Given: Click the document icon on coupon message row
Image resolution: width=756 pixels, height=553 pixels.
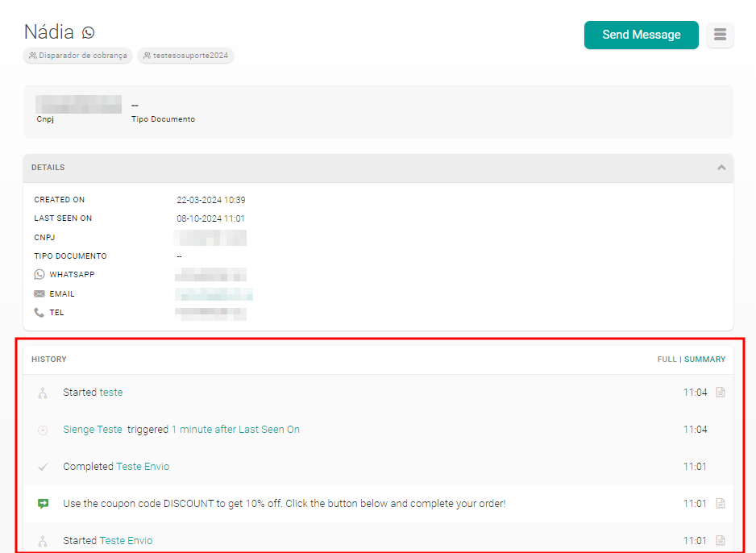Looking at the screenshot, I should click(x=721, y=504).
